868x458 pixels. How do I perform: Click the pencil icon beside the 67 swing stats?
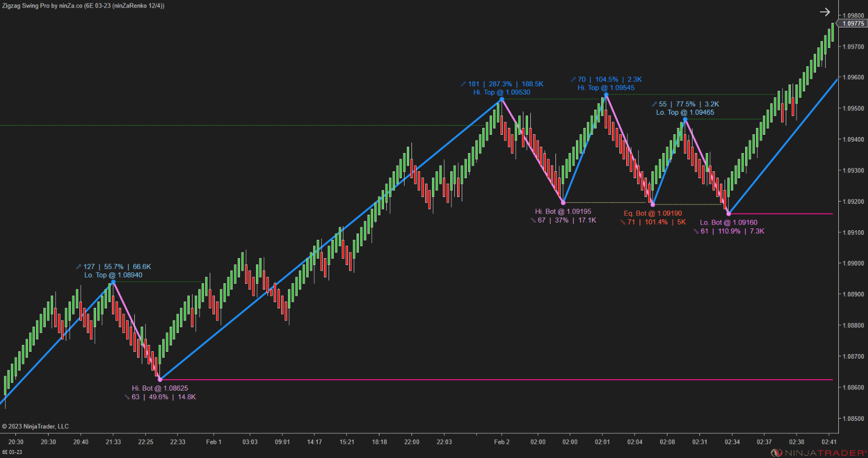[x=533, y=220]
